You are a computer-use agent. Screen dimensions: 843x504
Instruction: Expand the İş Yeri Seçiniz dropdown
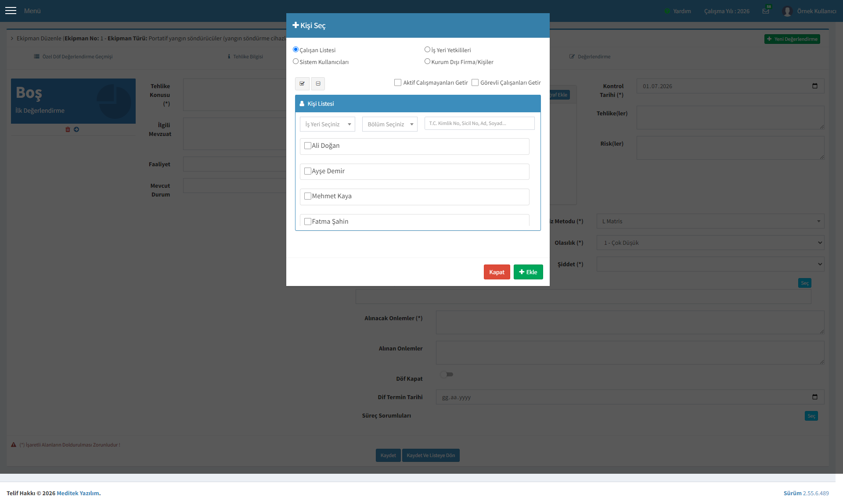pyautogui.click(x=328, y=124)
